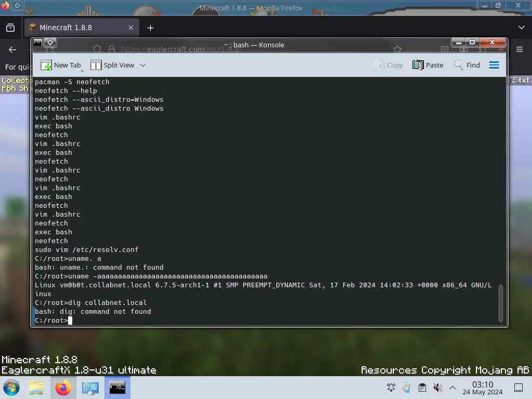This screenshot has height=399, width=532.
Task: Switch to Konsole in the taskbar
Action: (117, 388)
